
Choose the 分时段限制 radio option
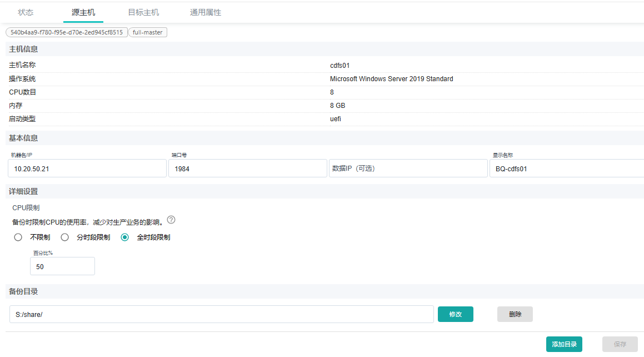[x=65, y=237]
